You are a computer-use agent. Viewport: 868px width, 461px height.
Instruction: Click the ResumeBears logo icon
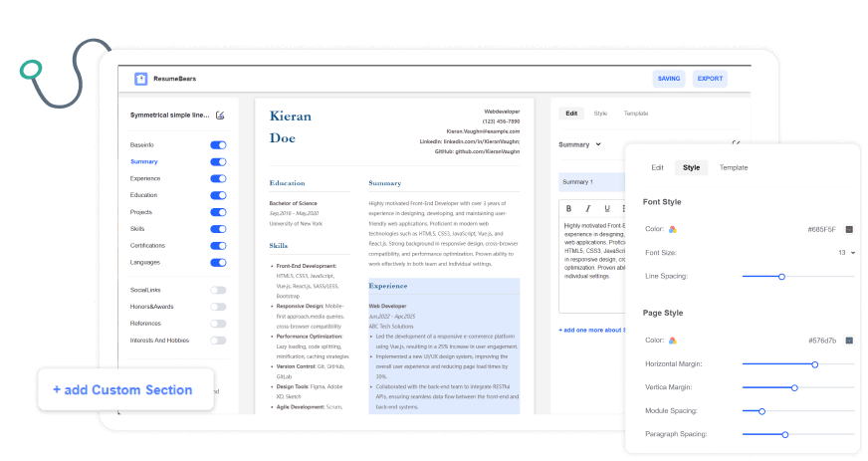(x=140, y=79)
